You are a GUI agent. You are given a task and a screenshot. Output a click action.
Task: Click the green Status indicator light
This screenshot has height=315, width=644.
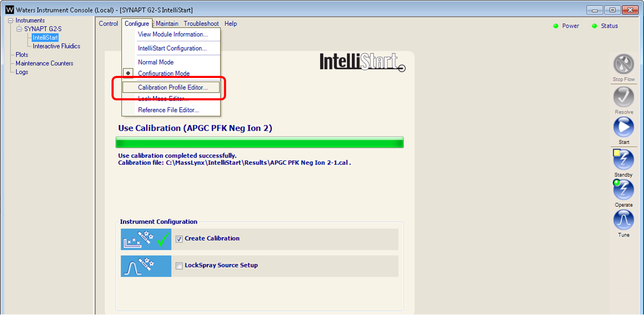[x=595, y=26]
